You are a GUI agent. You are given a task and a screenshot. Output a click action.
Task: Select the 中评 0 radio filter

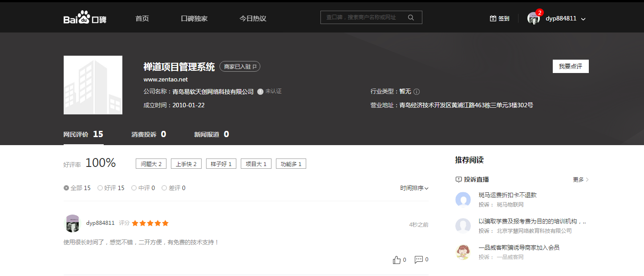pos(143,188)
